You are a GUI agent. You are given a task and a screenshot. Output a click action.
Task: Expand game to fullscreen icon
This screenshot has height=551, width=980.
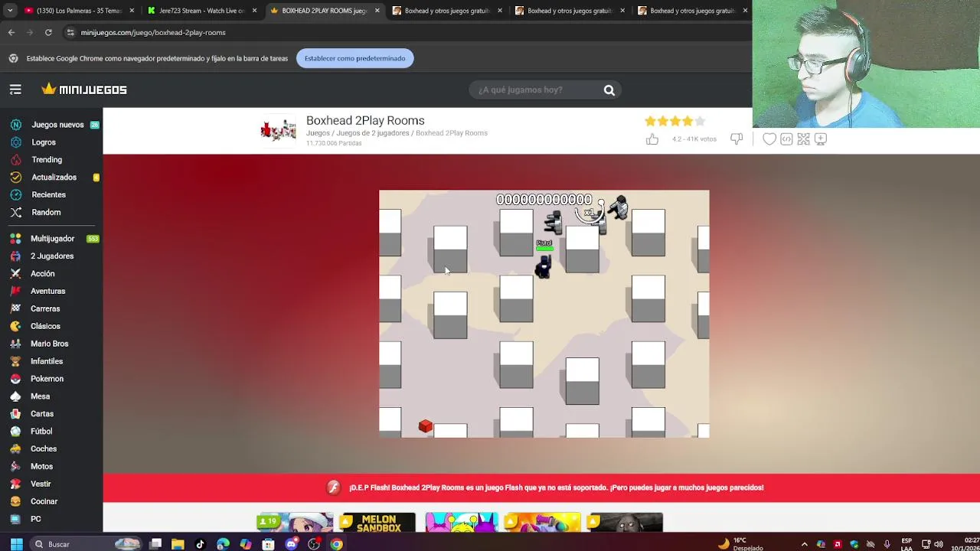803,139
